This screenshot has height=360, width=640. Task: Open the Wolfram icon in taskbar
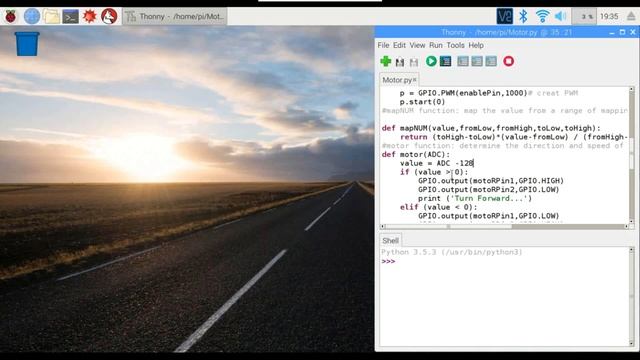pos(109,16)
